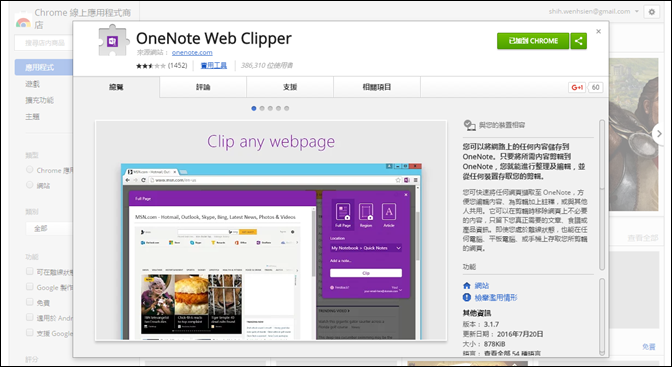
Task: Select the Chrome 應用 radio button
Action: 30,170
